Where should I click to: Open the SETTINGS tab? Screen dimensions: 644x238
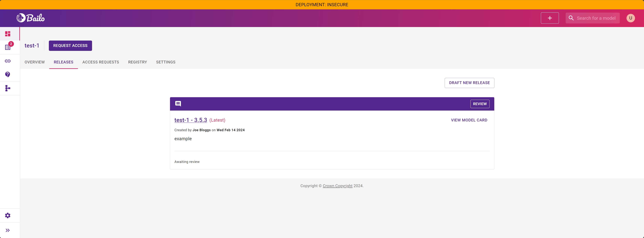point(166,62)
